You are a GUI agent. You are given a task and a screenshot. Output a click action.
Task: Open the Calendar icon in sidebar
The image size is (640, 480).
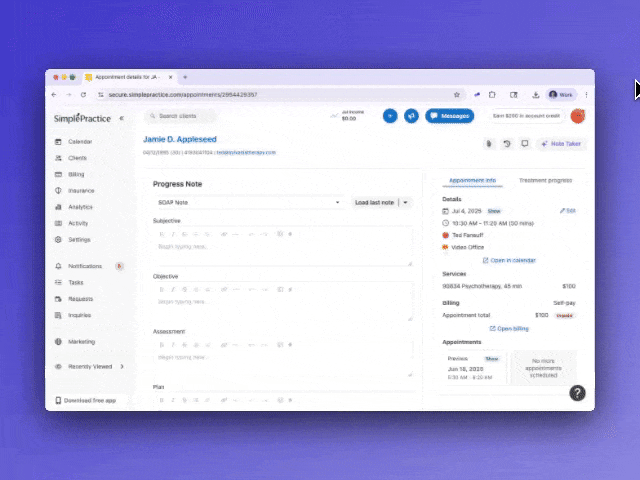pos(58,142)
